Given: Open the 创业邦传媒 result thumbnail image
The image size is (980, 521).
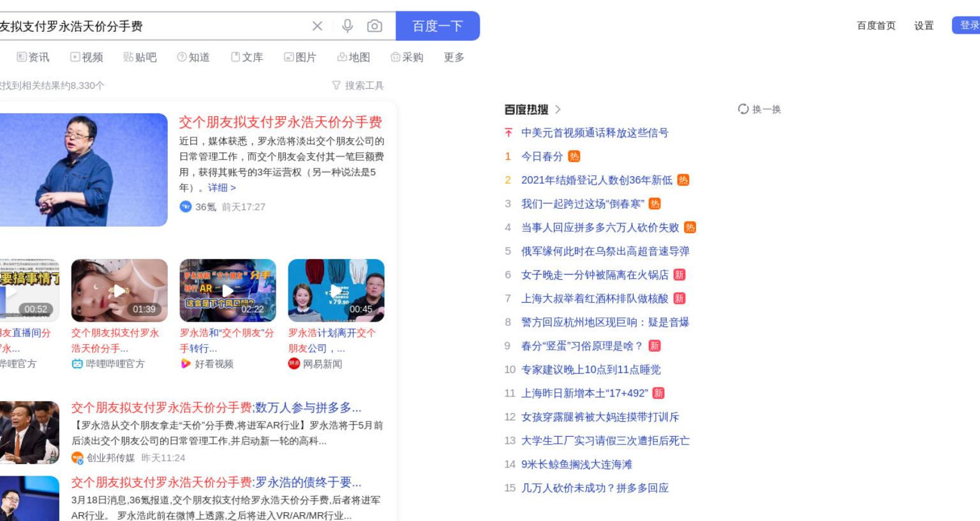Looking at the screenshot, I should (29, 432).
